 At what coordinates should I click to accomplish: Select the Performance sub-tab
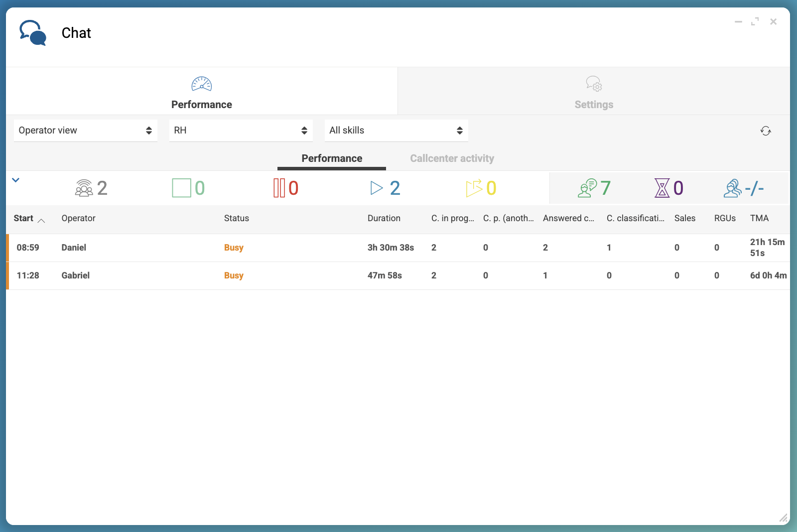(332, 158)
